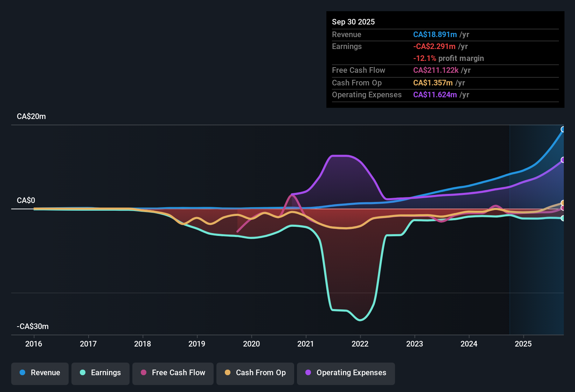Select the blue Revenue dot in the legend

[22, 373]
